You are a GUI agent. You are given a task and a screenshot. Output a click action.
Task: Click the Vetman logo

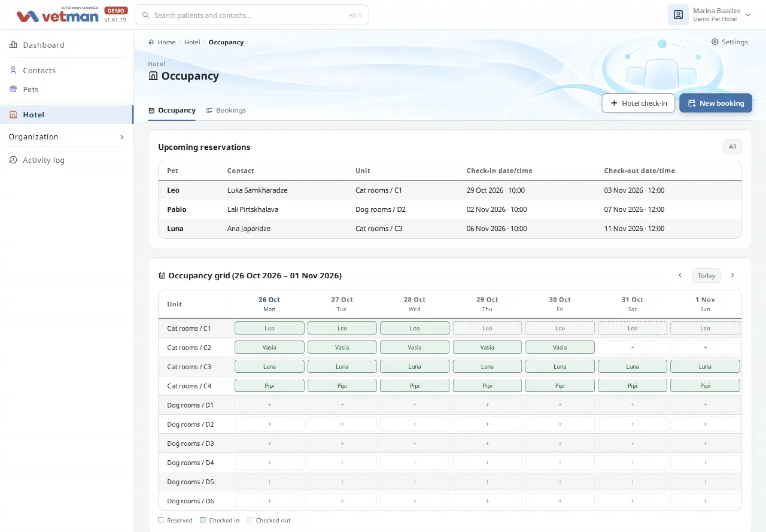coord(57,16)
